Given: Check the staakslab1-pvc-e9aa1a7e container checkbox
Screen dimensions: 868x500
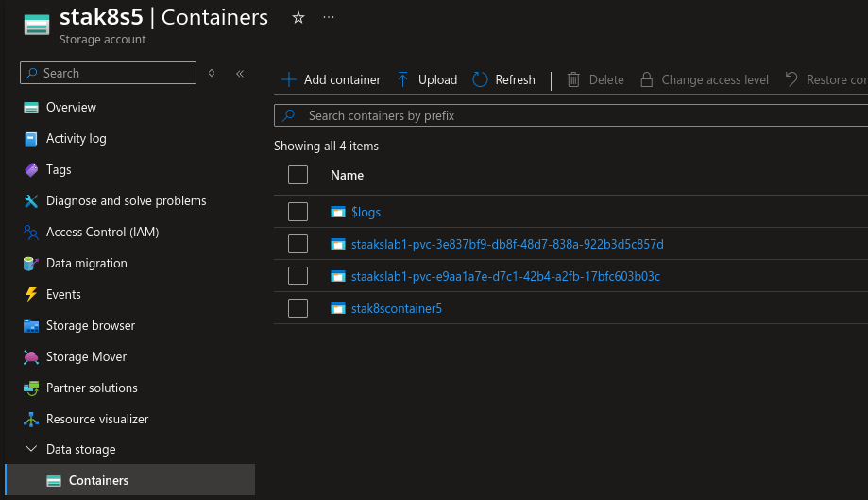Looking at the screenshot, I should [298, 276].
